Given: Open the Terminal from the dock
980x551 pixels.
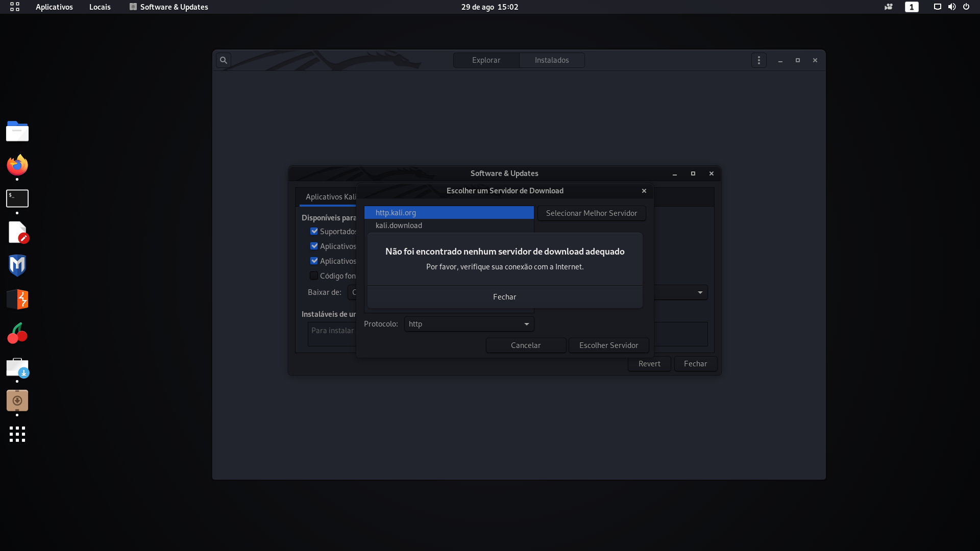Looking at the screenshot, I should pyautogui.click(x=17, y=198).
